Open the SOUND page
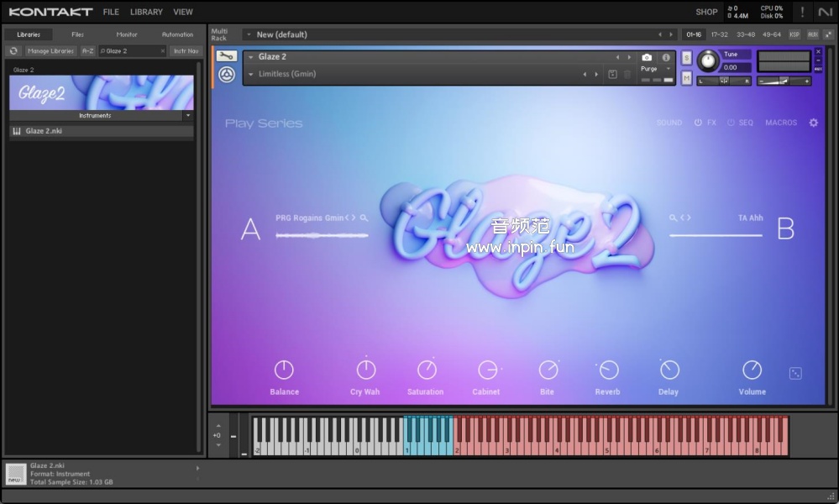The image size is (839, 504). 669,123
